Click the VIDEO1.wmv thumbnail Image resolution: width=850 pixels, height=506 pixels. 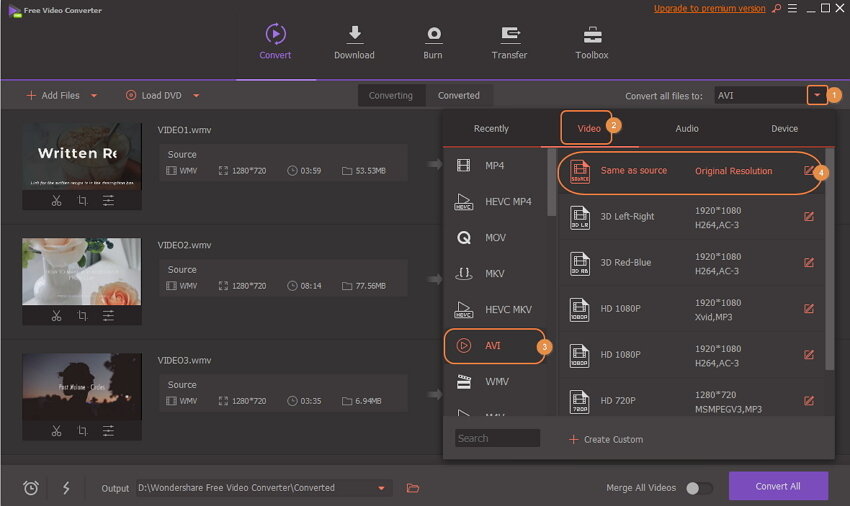click(82, 156)
